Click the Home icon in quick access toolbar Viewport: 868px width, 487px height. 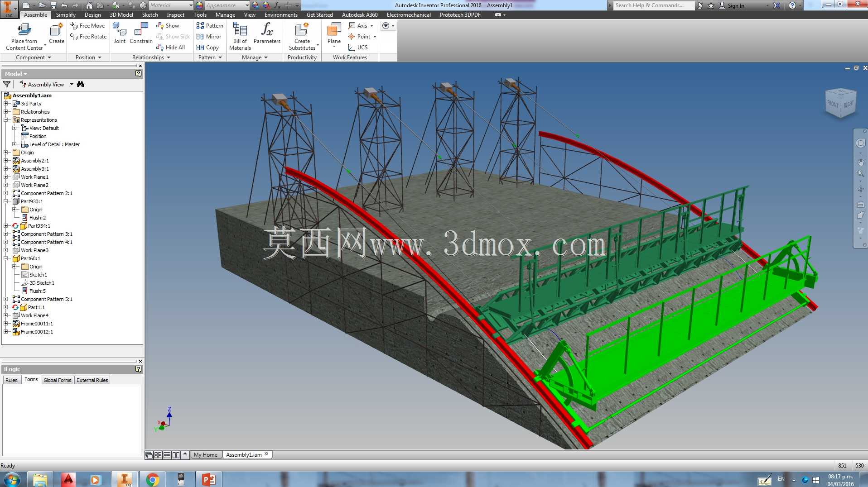click(x=89, y=5)
